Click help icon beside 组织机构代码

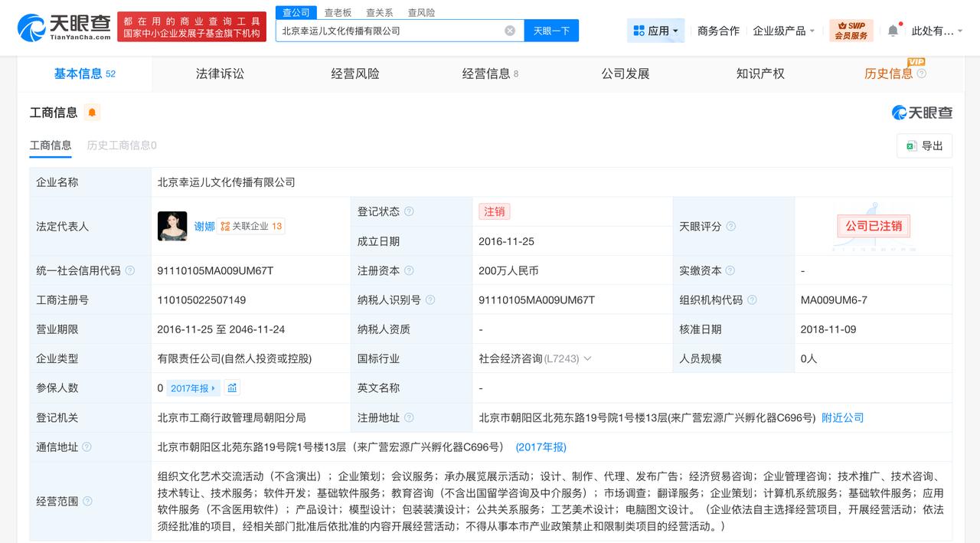pos(751,300)
